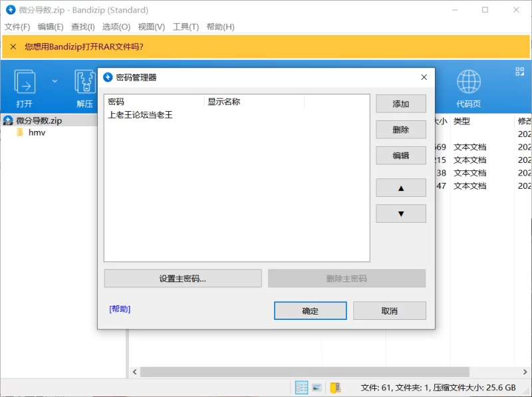
Task: Click the toolbar customize grid icon
Action: (x=519, y=71)
